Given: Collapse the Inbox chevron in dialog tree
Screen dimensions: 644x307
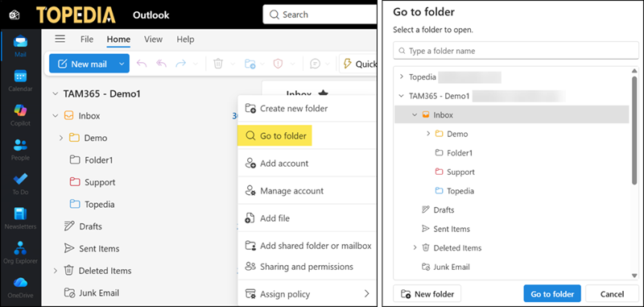Looking at the screenshot, I should tap(415, 115).
